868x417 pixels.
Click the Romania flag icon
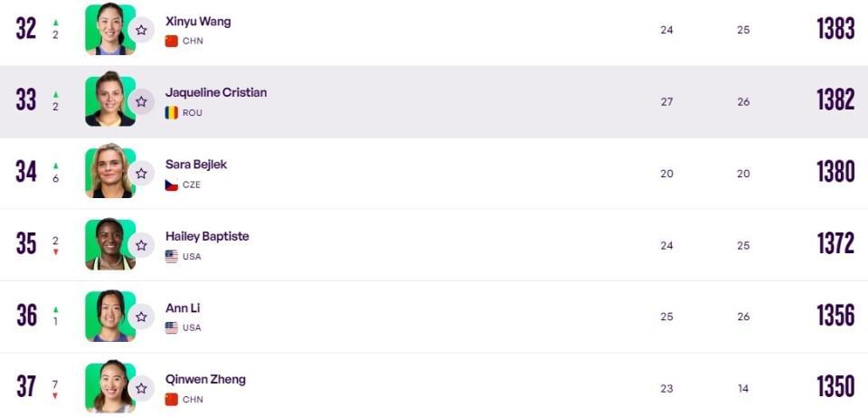click(172, 112)
